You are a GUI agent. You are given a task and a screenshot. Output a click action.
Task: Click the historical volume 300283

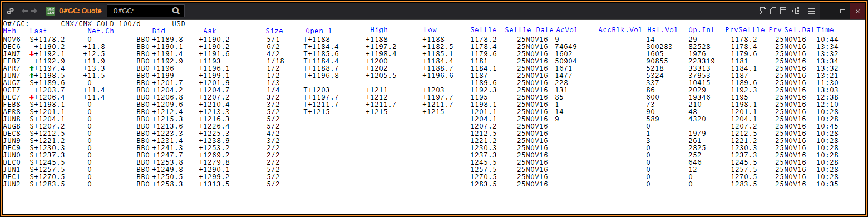[660, 47]
